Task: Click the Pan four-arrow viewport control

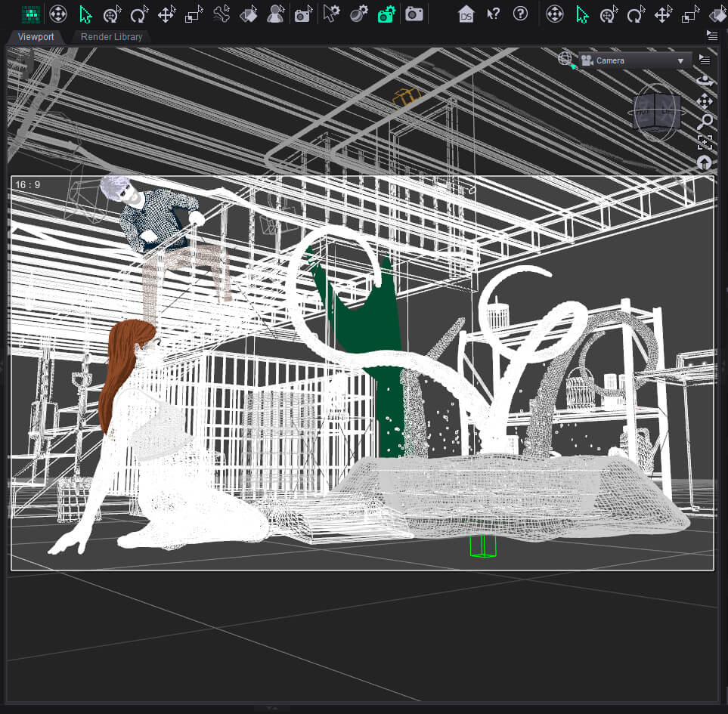Action: (x=705, y=101)
